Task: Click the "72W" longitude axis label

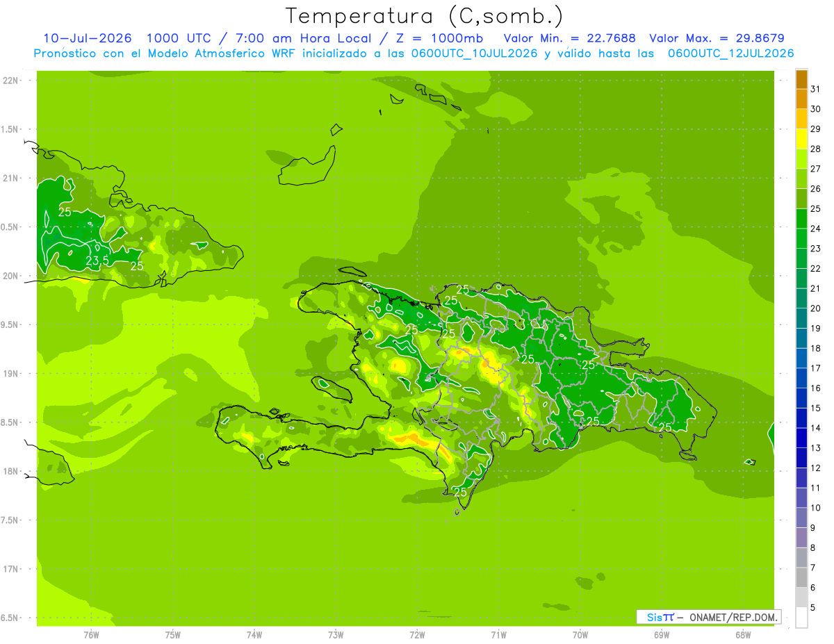Action: click(417, 634)
